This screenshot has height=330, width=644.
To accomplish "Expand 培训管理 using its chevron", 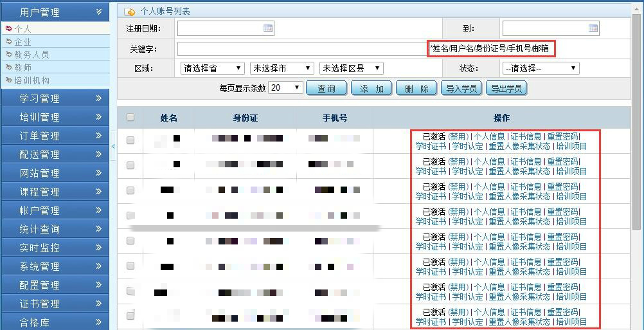I will click(x=98, y=117).
